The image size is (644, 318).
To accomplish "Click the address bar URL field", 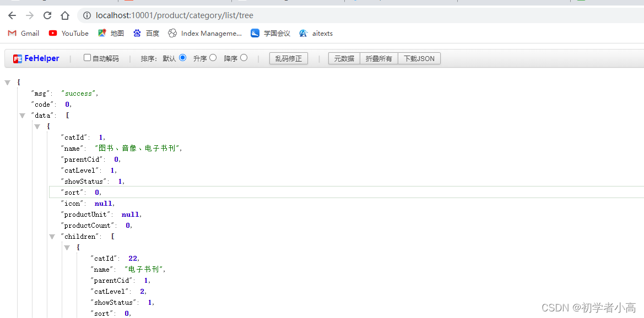I will [361, 15].
